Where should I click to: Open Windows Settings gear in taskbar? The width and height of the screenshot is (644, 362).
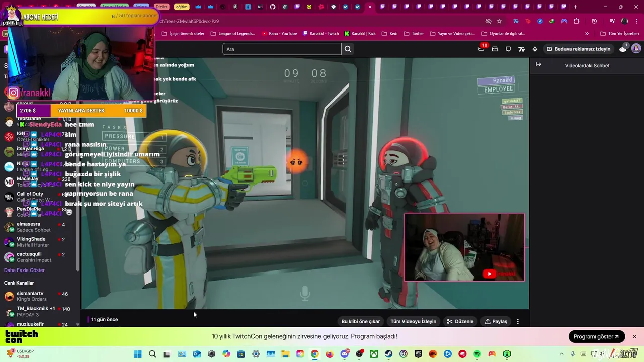point(256,354)
